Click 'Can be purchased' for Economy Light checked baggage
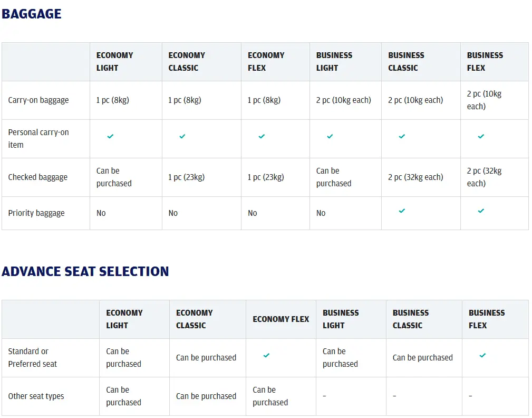This screenshot has height=418, width=532. coord(114,177)
